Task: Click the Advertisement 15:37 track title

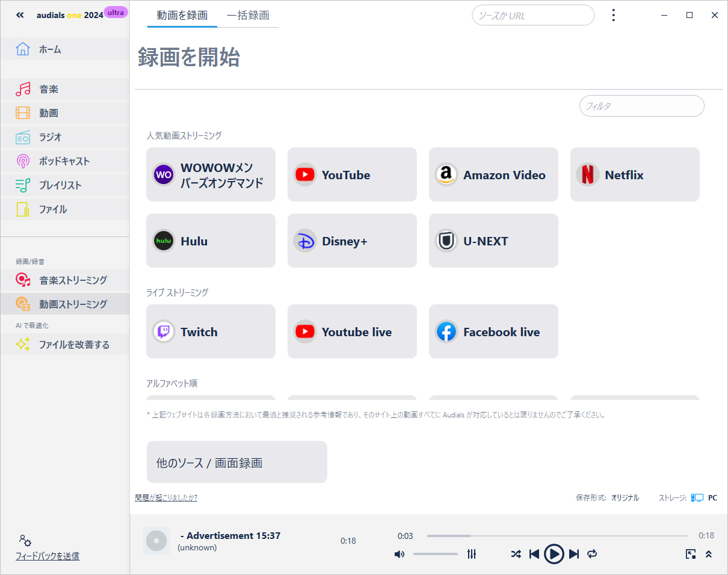Action: coord(230,535)
